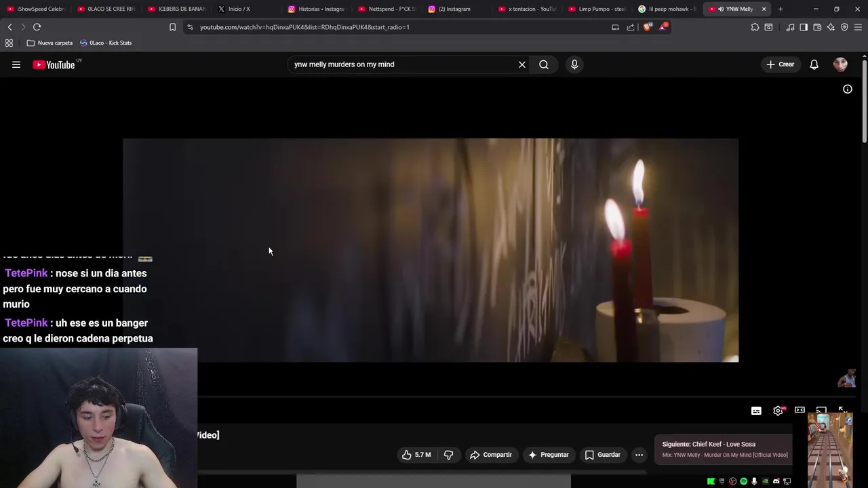Open the Brave Wallet icon
Screen dimensions: 868x488
point(817,27)
